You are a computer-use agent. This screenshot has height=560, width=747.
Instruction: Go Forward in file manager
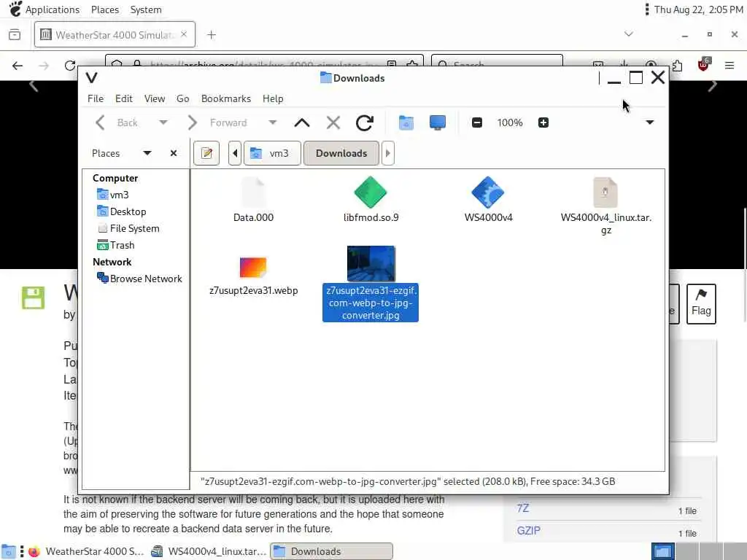[x=217, y=122]
